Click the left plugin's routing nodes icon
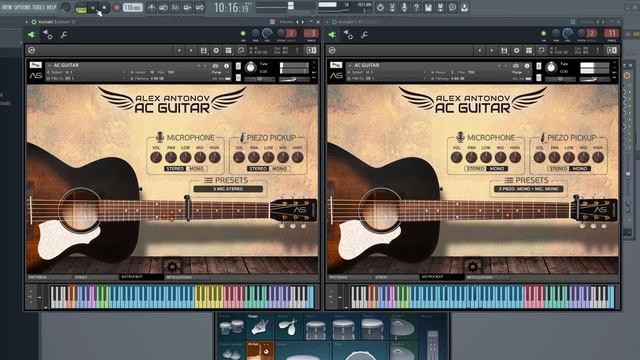Viewport: 640px width, 360px height. click(x=48, y=35)
